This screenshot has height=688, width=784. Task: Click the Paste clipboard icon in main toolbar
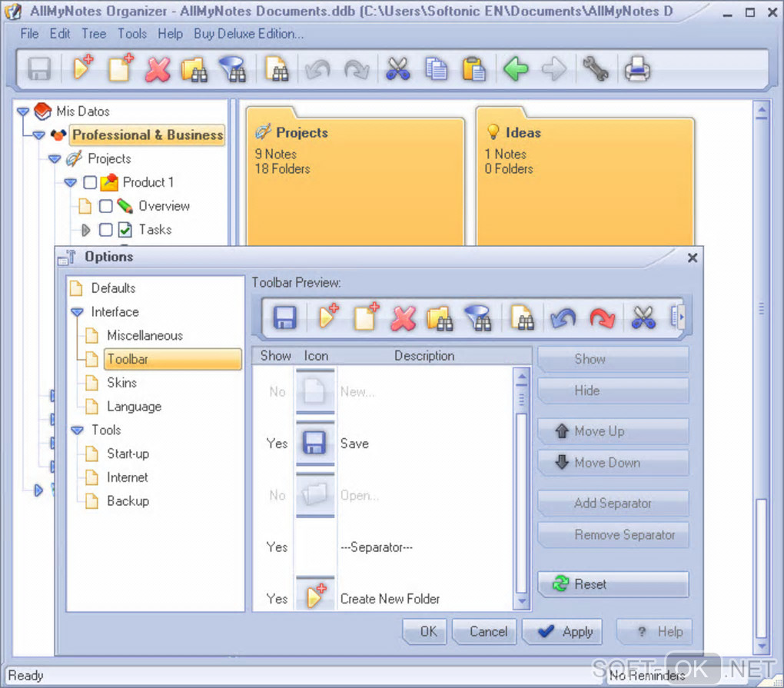click(474, 69)
